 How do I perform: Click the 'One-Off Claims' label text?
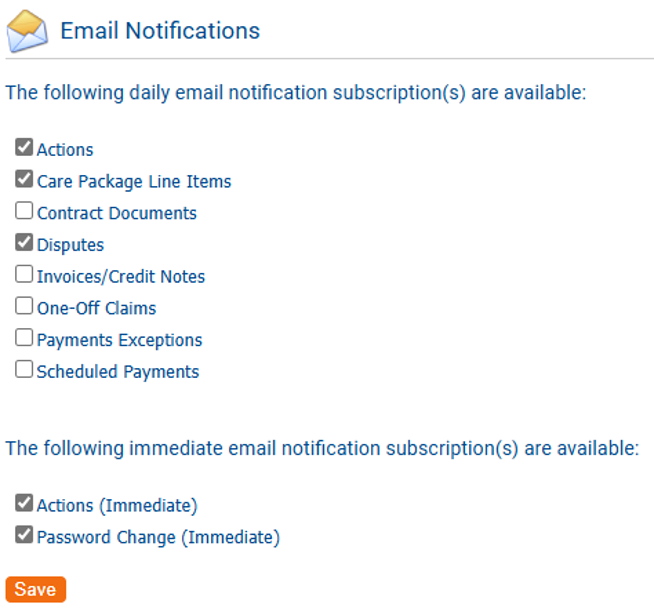[97, 308]
